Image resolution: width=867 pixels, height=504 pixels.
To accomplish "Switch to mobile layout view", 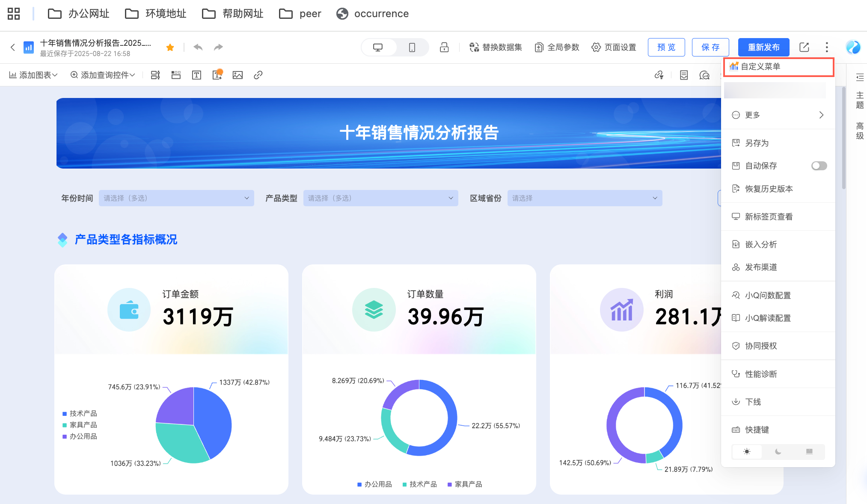I will (412, 47).
